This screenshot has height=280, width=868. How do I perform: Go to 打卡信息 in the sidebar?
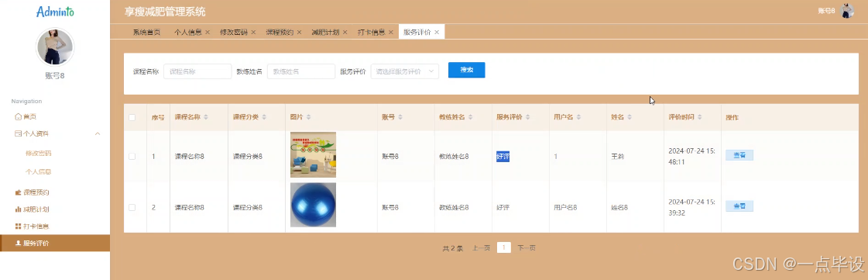click(32, 226)
